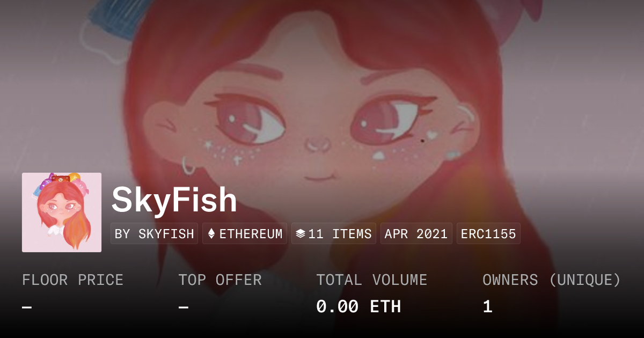Screen dimensions: 644x338
Task: Click the ERC1155 token standard badge
Action: (x=488, y=234)
